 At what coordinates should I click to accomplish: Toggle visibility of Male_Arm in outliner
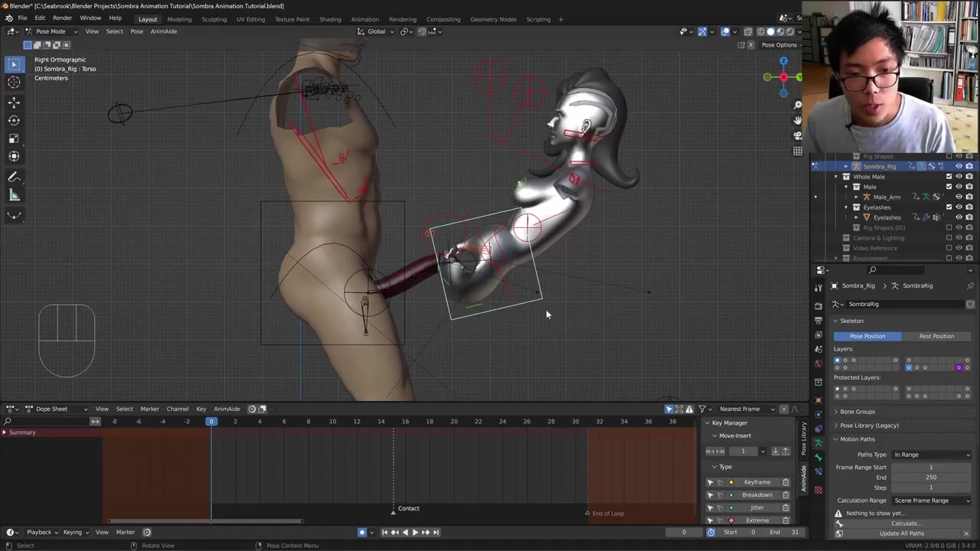point(959,197)
